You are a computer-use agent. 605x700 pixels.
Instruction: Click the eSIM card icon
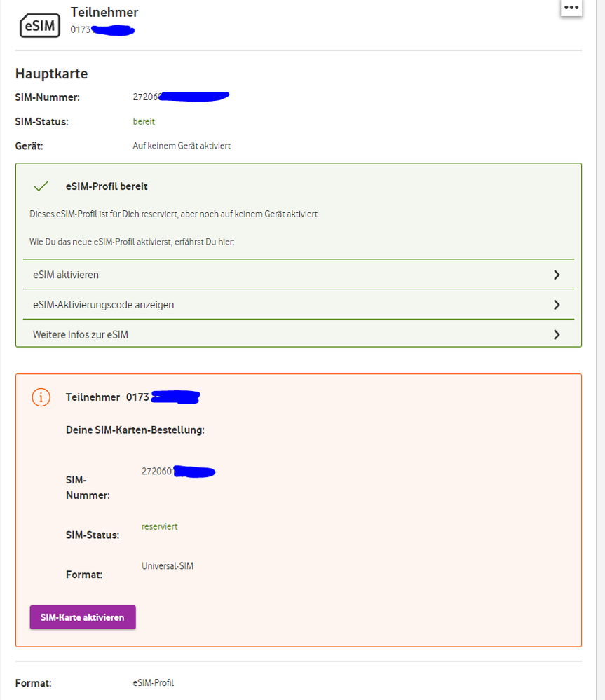click(39, 25)
